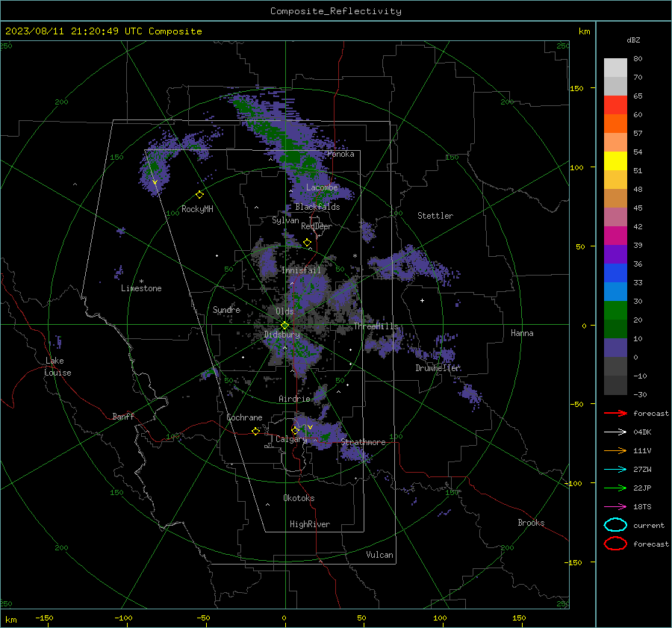Click the RockyMH label
The width and height of the screenshot is (672, 628).
click(197, 209)
